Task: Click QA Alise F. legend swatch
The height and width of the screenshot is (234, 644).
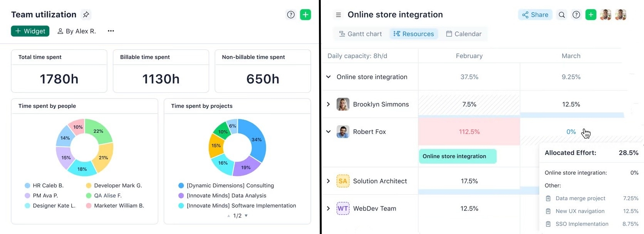Action: click(x=89, y=196)
